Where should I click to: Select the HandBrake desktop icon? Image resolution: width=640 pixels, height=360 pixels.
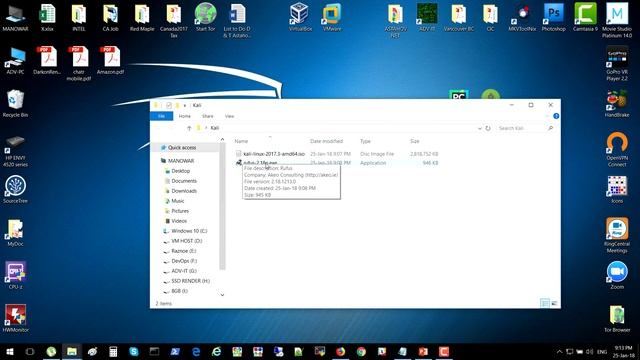click(x=617, y=104)
